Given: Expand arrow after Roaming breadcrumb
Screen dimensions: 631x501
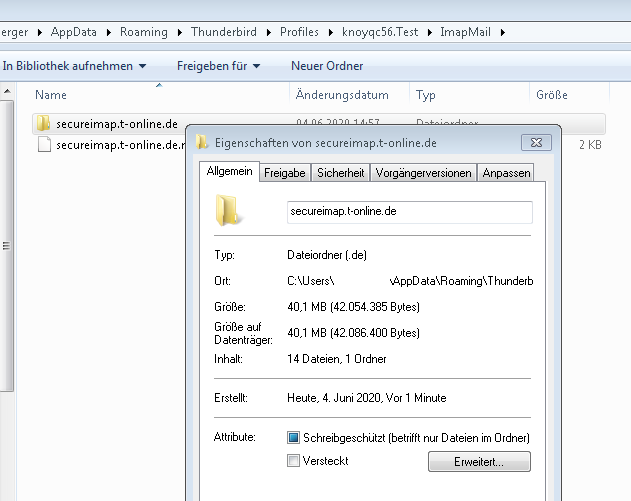Looking at the screenshot, I should [x=179, y=32].
